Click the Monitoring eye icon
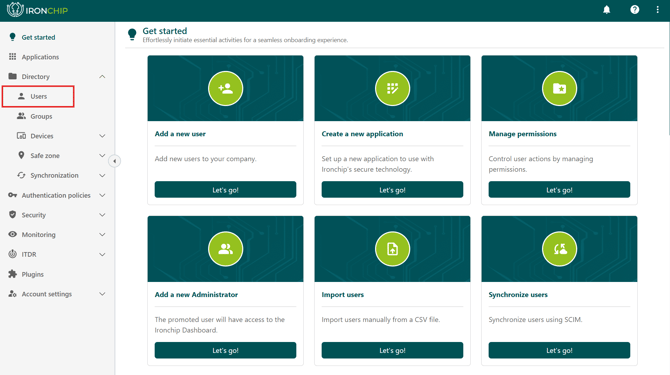The image size is (670, 375). point(12,234)
